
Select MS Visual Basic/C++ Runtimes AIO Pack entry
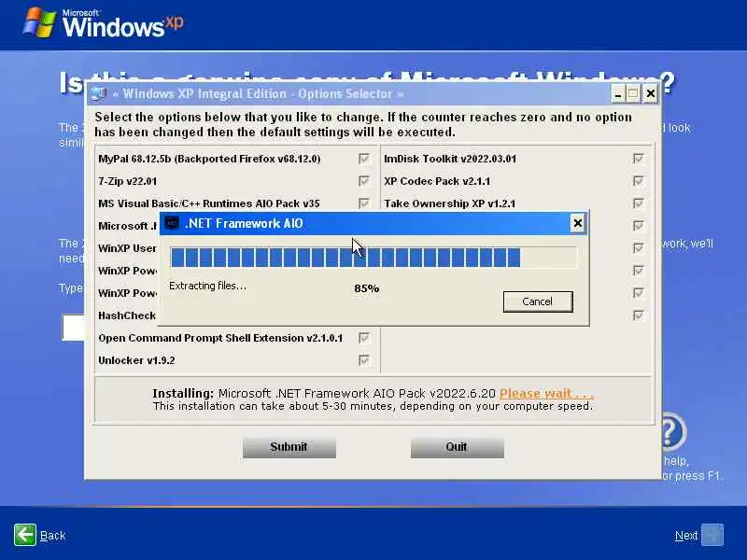[209, 203]
